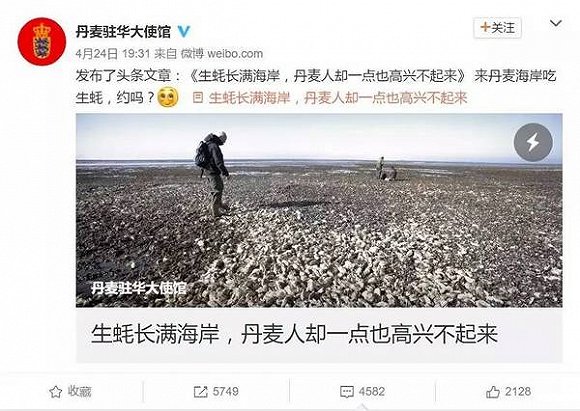The image size is (580, 411).
Task: Click the 4月24日 19:31 timestamp
Action: coord(112,54)
